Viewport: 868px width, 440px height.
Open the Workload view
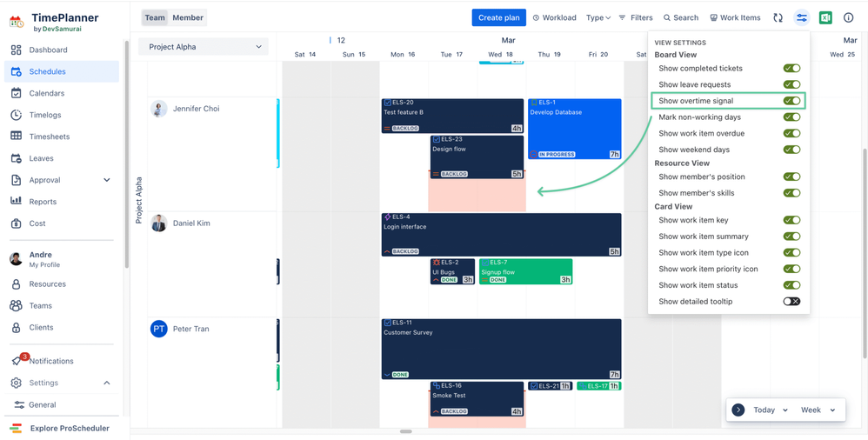coord(554,17)
